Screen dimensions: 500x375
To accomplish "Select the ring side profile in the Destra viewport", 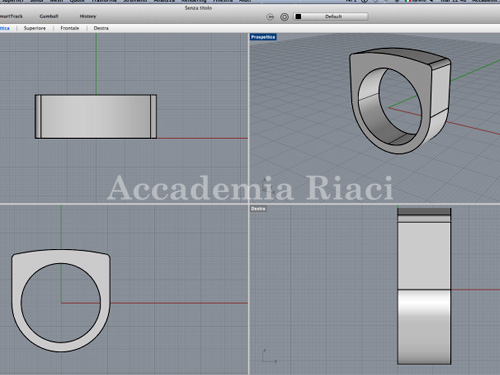I will point(424,286).
